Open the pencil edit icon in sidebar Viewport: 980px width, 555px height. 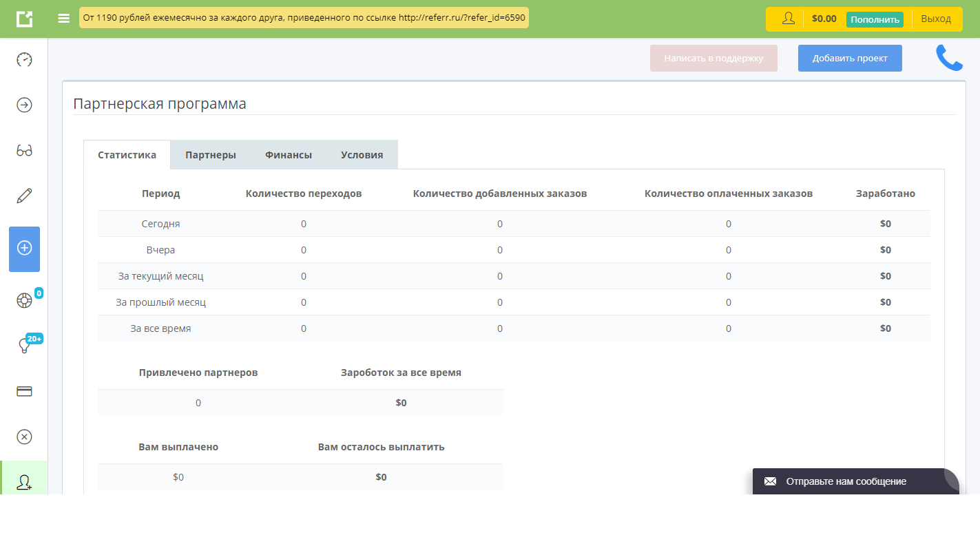pyautogui.click(x=24, y=196)
